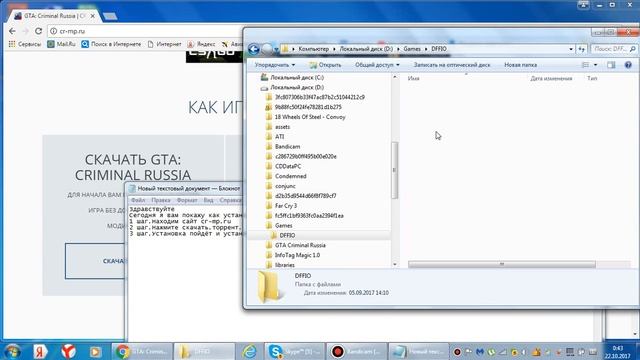Viewport: 640px width, 360px height.
Task: Click the tree pane scroll-up arrow
Action: (395, 77)
